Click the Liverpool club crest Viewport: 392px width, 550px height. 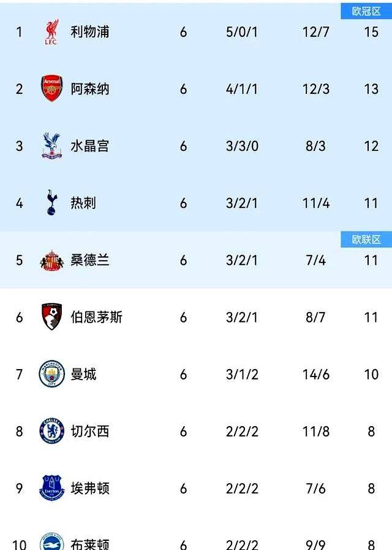(x=51, y=32)
